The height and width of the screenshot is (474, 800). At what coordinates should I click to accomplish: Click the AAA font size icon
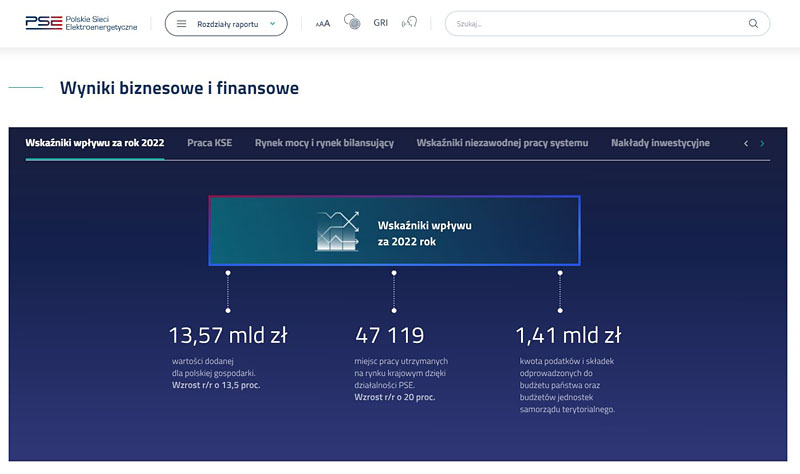322,23
